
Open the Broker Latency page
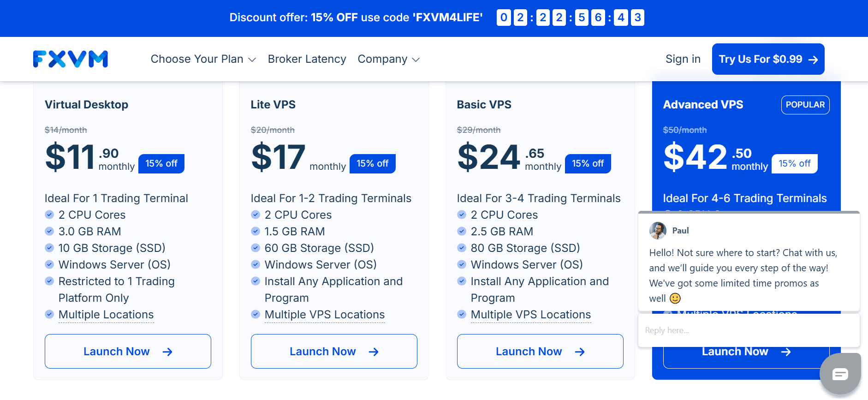[x=307, y=59]
